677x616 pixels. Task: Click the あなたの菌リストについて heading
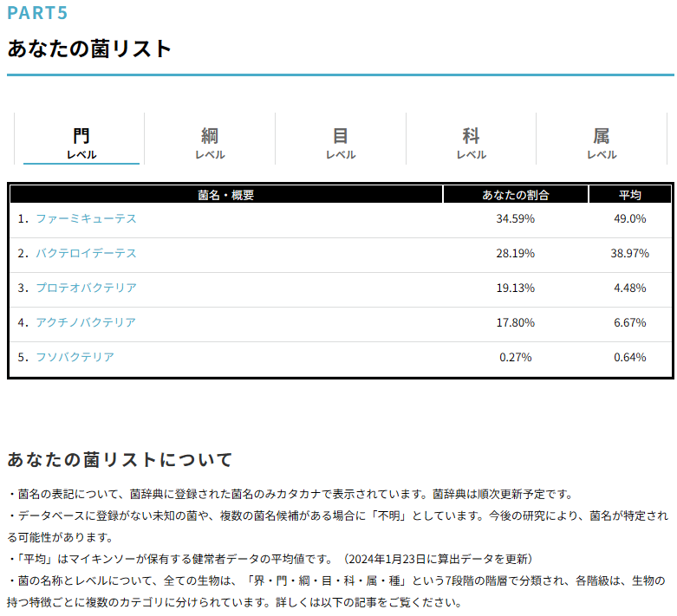tap(120, 460)
